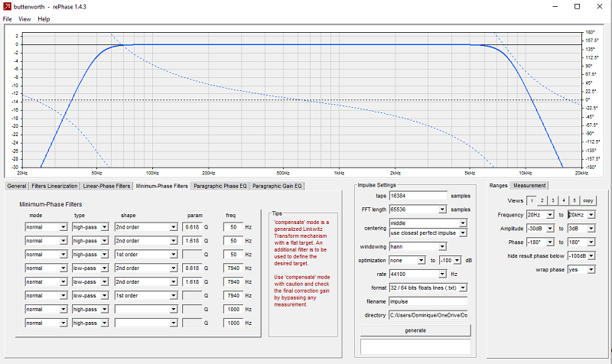Select view 1 button

coord(531,200)
